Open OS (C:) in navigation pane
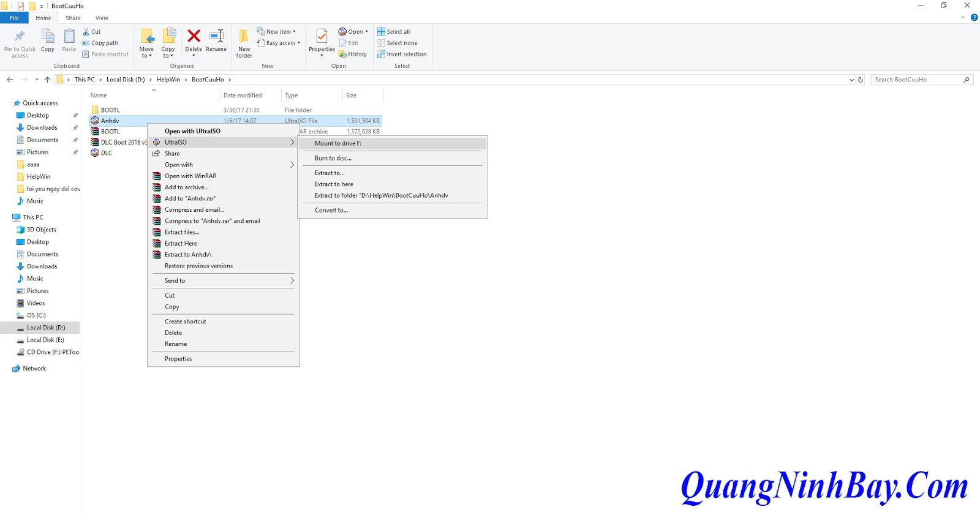This screenshot has width=980, height=515. click(36, 315)
